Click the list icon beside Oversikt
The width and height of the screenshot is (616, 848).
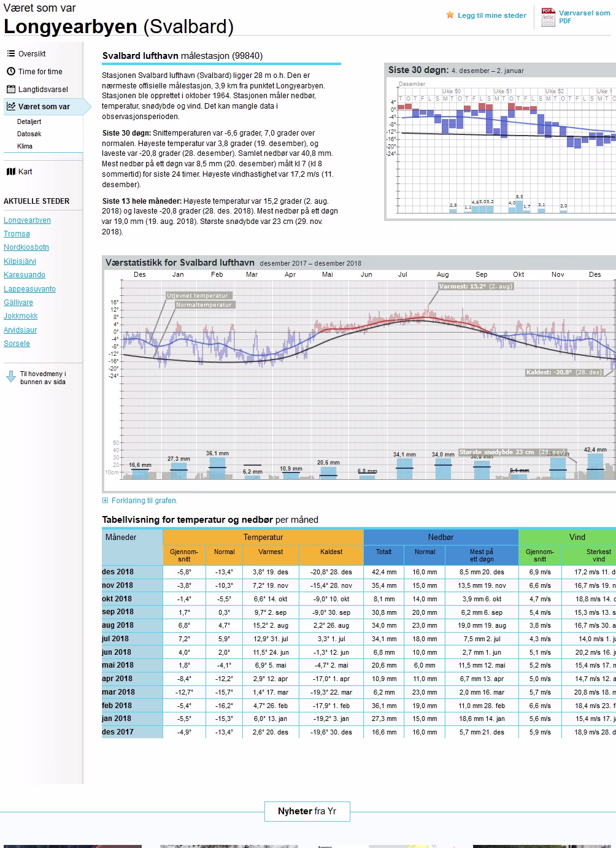tap(10, 54)
